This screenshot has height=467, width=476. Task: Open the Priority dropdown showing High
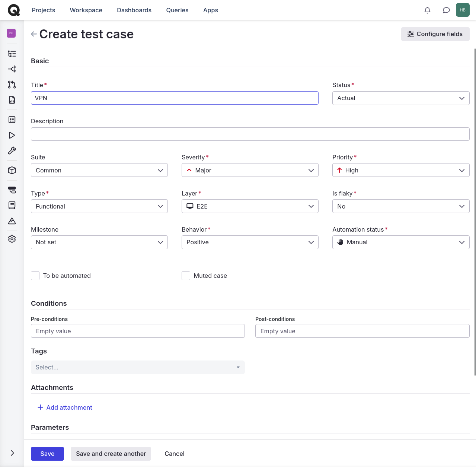(x=401, y=170)
